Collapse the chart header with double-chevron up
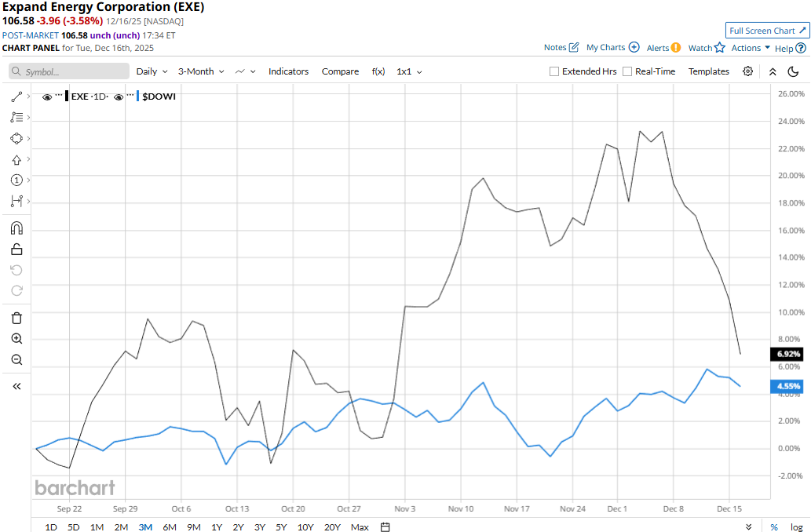This screenshot has width=811, height=532. click(773, 72)
